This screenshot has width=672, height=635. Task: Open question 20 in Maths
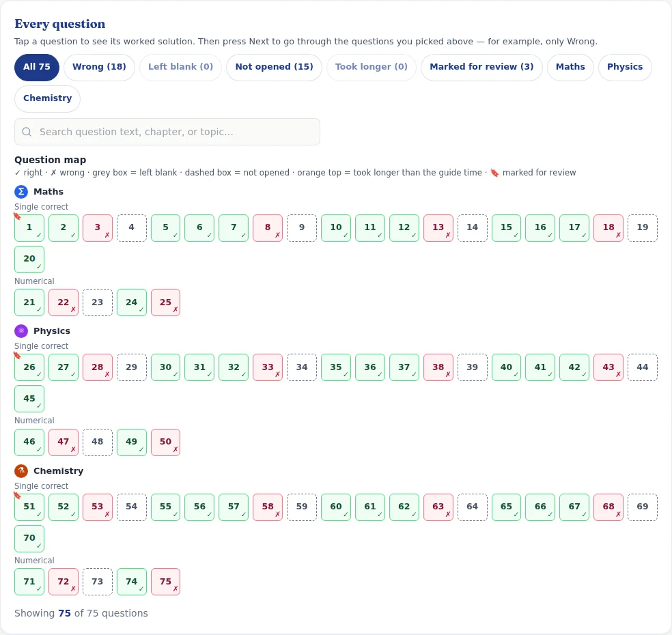coord(29,259)
